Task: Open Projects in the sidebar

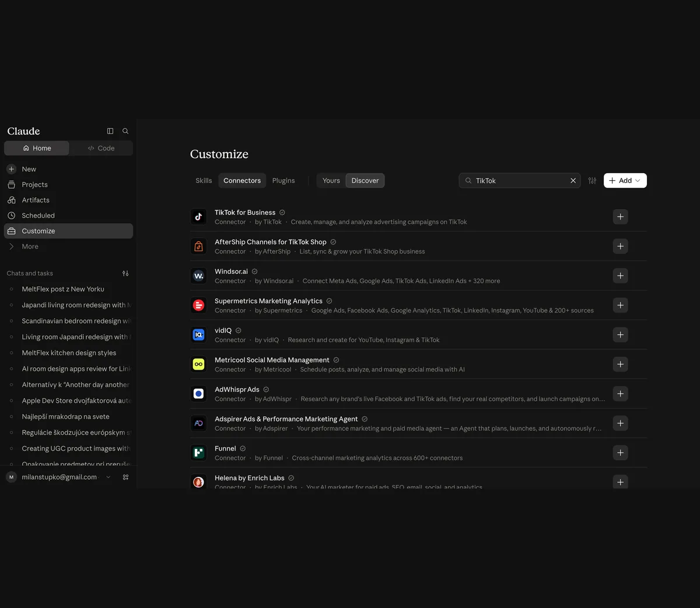Action: coord(68,185)
